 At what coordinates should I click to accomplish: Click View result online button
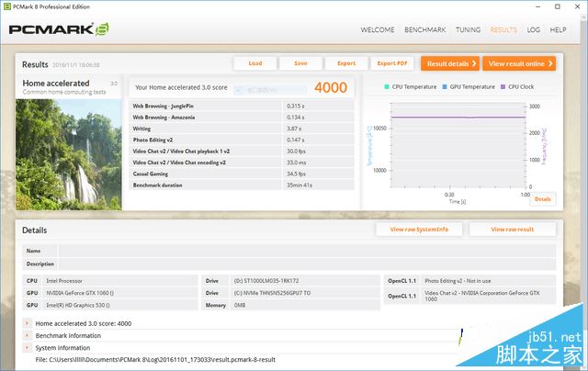coord(519,63)
